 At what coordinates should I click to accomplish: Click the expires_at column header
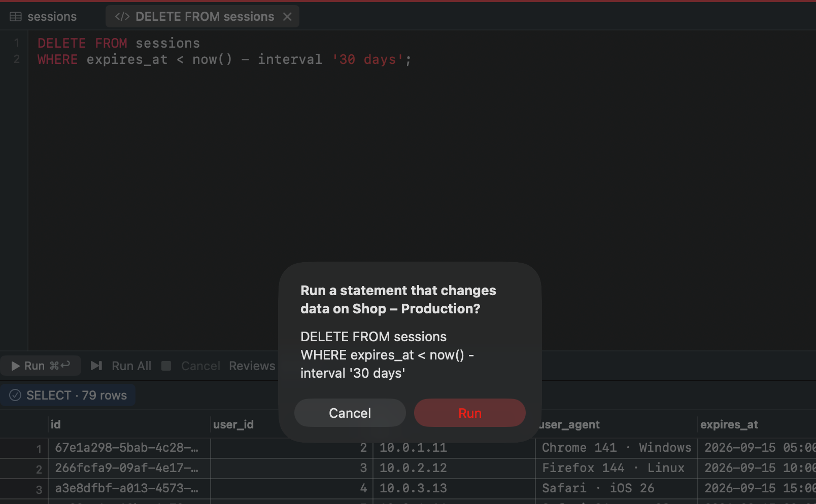[x=757, y=424]
